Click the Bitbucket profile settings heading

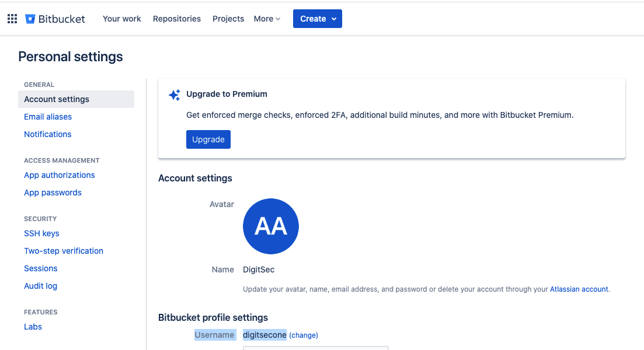213,318
